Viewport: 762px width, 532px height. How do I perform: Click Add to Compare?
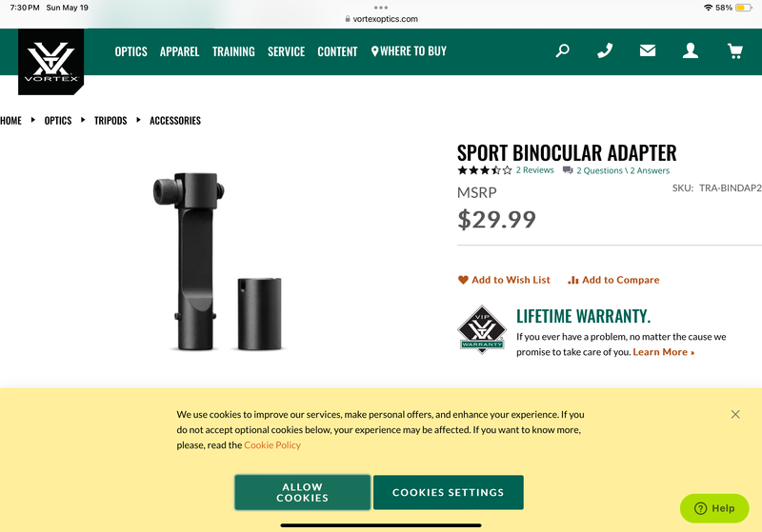pyautogui.click(x=613, y=280)
